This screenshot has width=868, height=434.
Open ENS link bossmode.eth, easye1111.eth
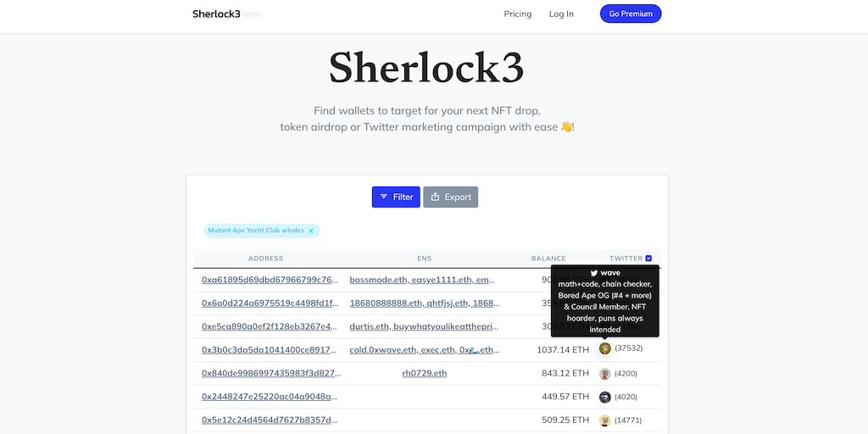[x=422, y=280]
